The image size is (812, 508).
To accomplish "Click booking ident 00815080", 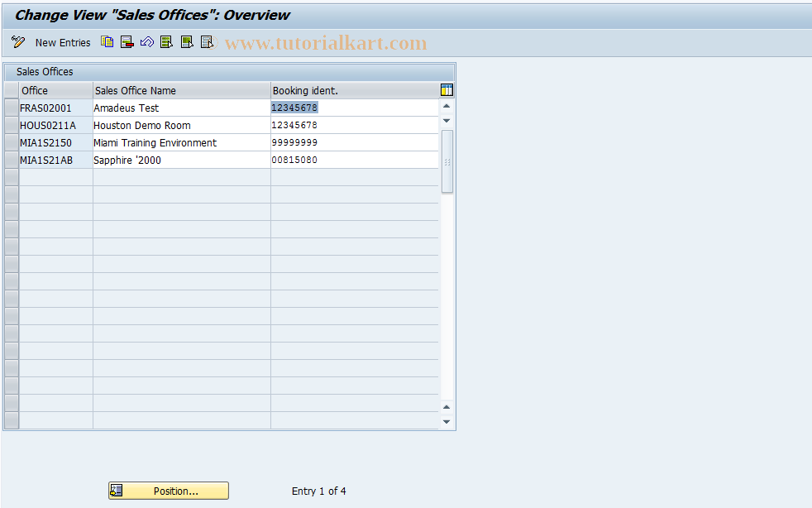I will tap(355, 161).
